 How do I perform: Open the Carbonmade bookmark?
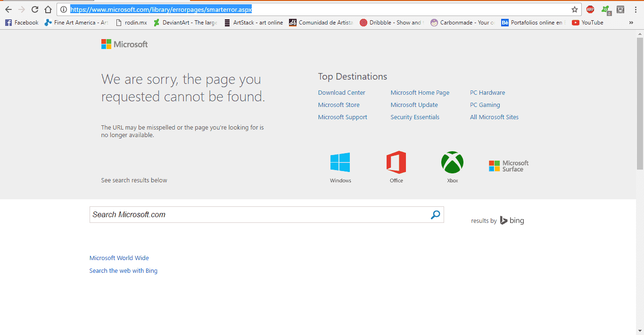tap(462, 22)
